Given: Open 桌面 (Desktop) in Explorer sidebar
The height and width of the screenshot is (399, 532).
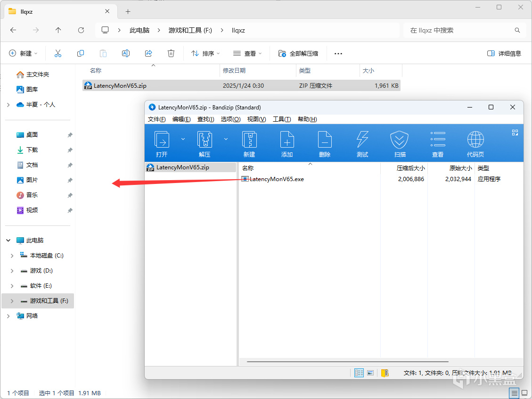Looking at the screenshot, I should (x=32, y=135).
